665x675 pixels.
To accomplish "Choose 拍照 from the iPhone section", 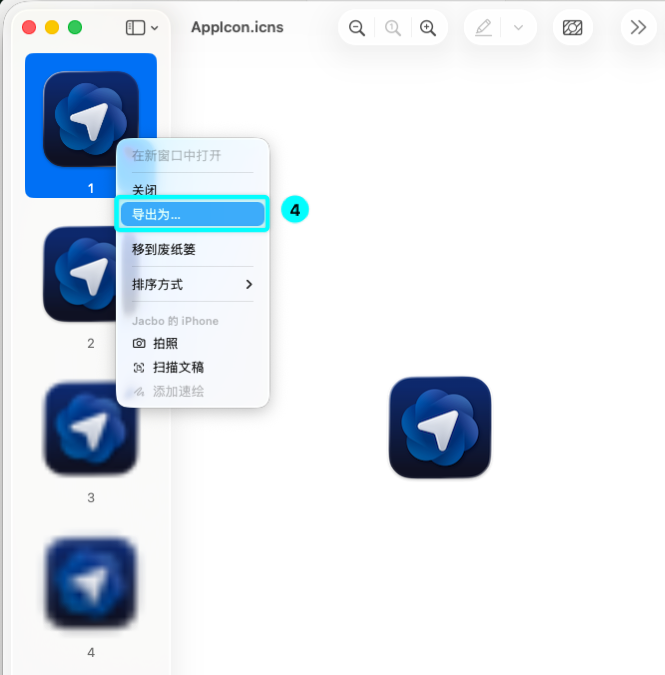I will (192, 344).
